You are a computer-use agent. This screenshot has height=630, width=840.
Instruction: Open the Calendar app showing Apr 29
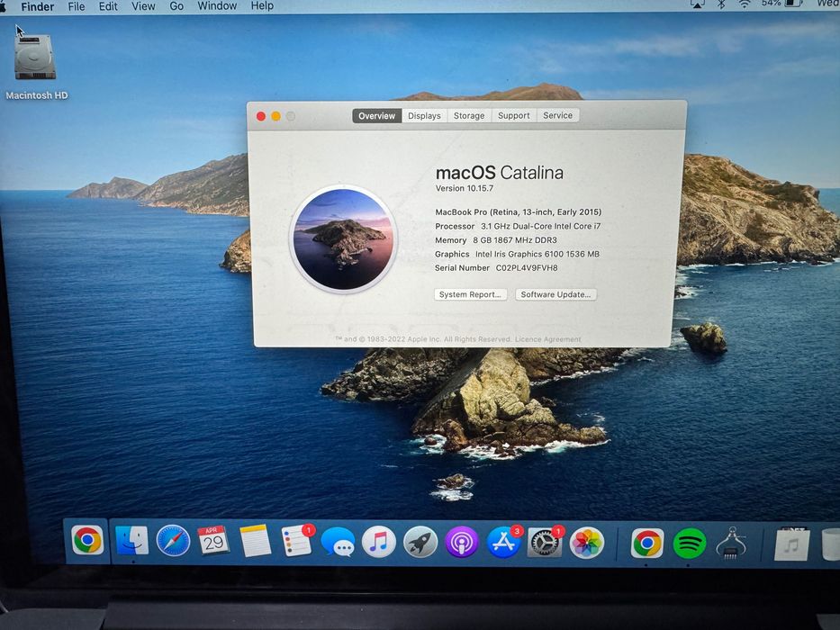tap(213, 541)
